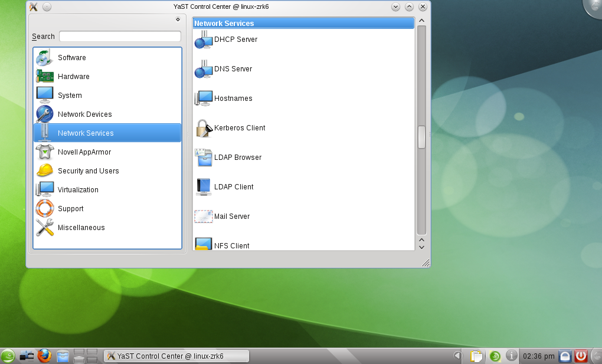Image resolution: width=602 pixels, height=364 pixels.
Task: Click the YaST window menu icon
Action: coord(34,6)
